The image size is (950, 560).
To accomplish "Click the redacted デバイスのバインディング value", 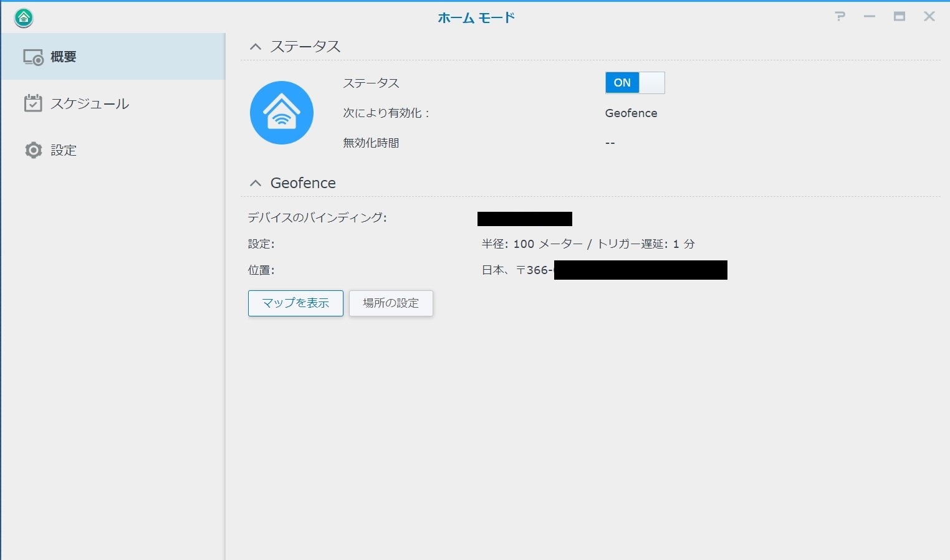I will point(524,219).
